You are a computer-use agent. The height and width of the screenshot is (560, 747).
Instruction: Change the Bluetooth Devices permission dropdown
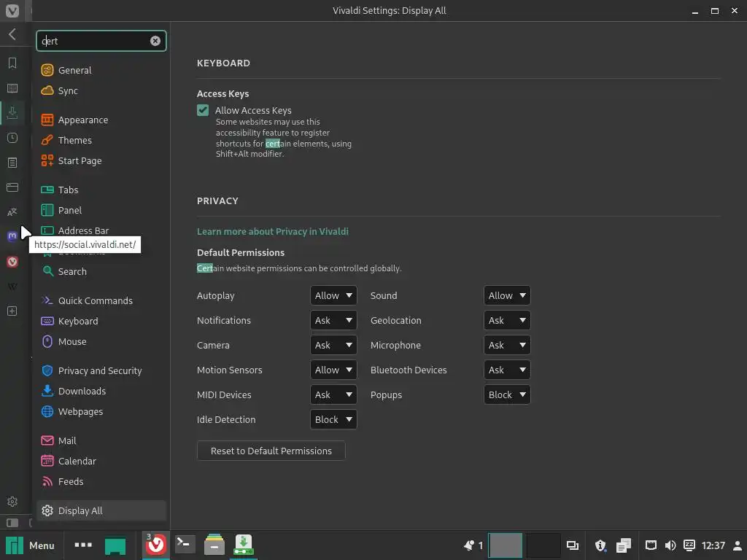[507, 370]
